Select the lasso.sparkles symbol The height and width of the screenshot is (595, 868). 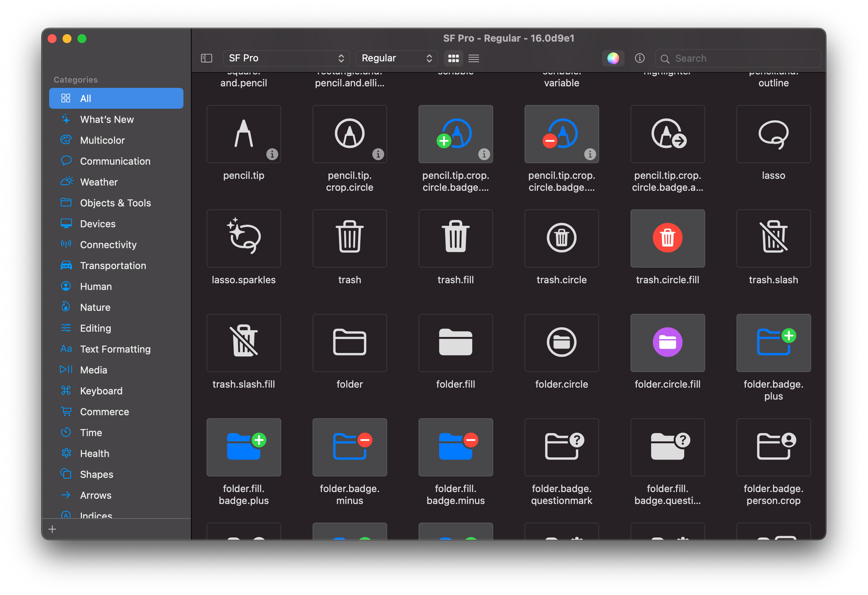point(243,239)
